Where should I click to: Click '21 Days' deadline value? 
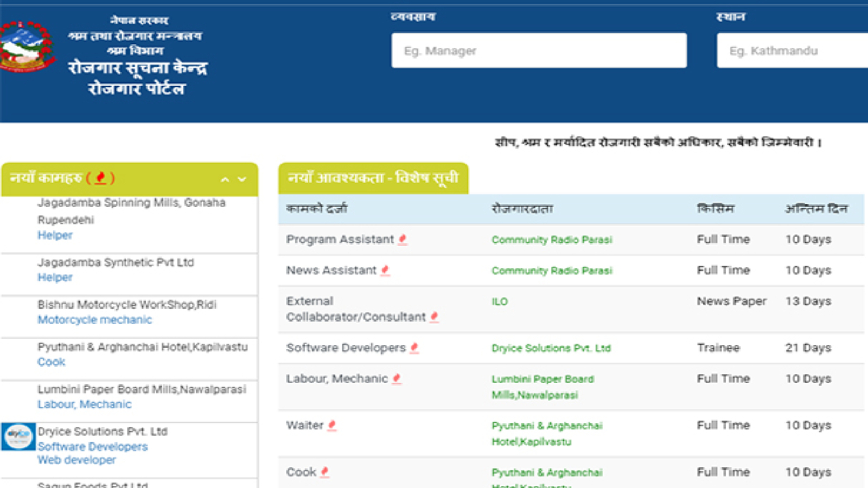coord(808,348)
